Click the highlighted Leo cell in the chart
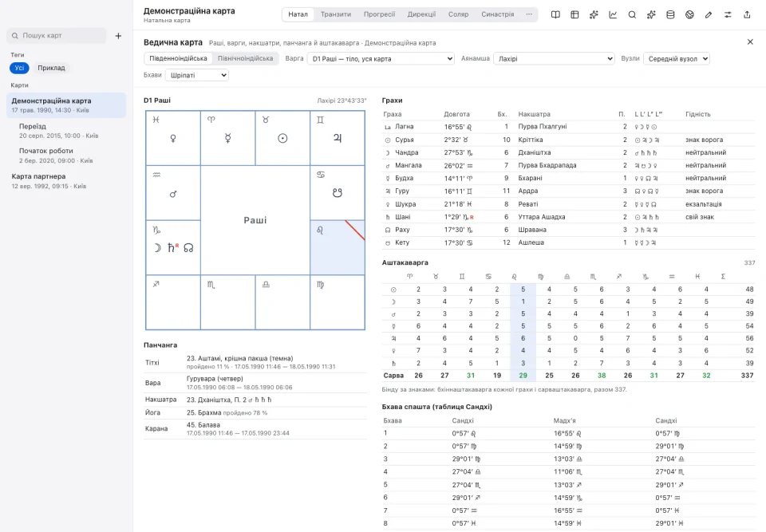Screen dimensions: 766x532 338,248
